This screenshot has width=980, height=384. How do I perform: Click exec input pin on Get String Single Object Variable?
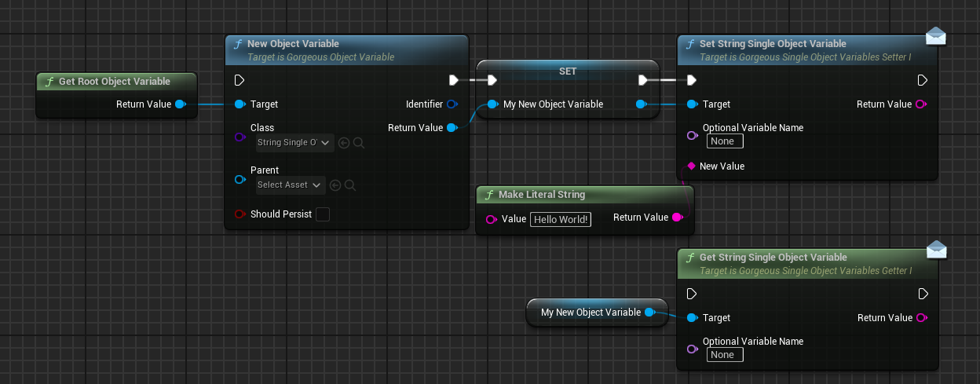point(691,294)
